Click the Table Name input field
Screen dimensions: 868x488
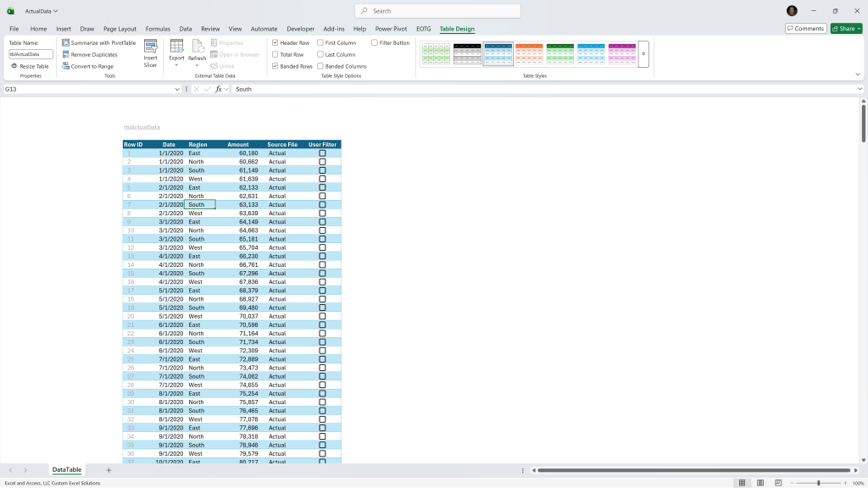pos(31,54)
